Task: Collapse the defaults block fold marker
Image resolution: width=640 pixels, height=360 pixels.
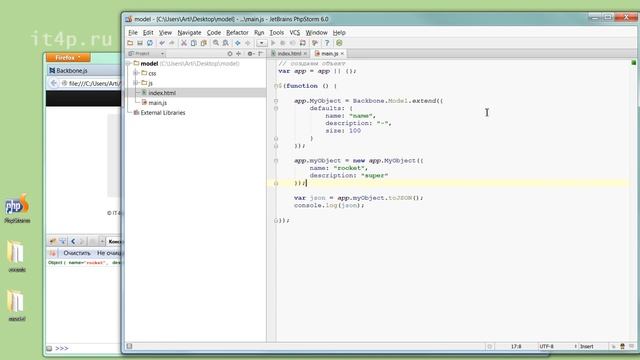Action: [276, 109]
